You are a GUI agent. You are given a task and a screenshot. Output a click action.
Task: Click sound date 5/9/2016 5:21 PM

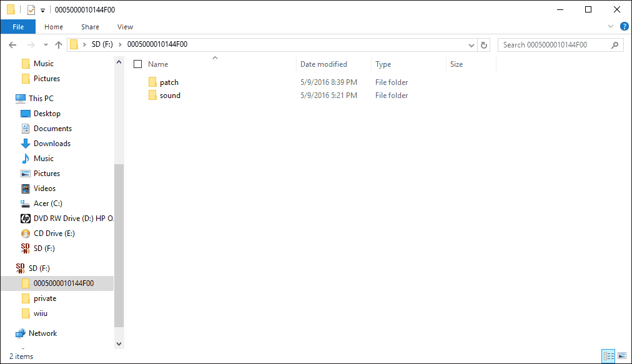[328, 96]
